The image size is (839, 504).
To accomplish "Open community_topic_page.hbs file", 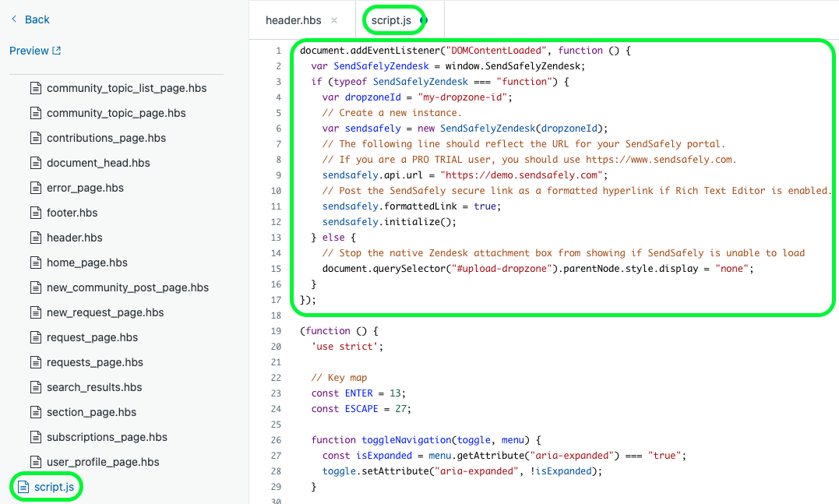I will coord(116,114).
